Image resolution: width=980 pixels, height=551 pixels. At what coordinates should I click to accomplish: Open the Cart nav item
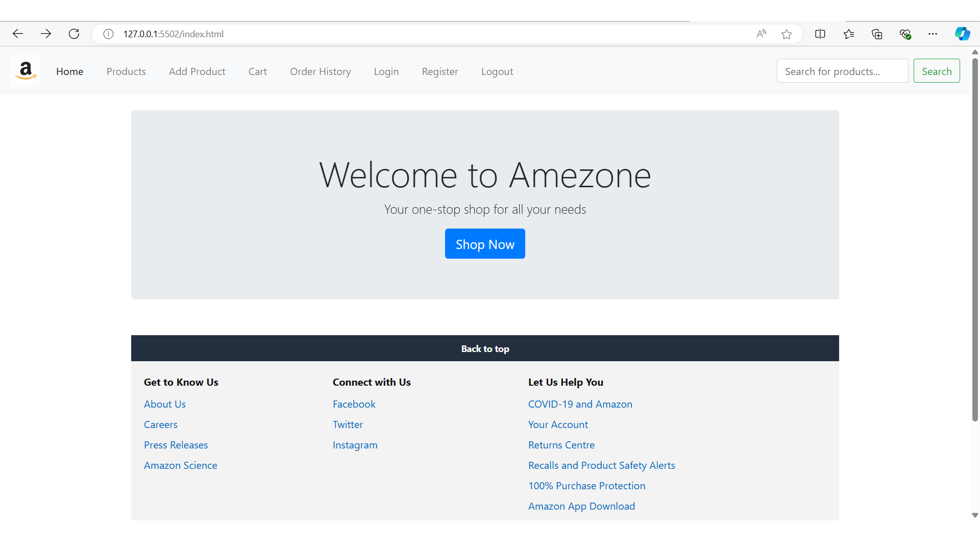click(258, 71)
